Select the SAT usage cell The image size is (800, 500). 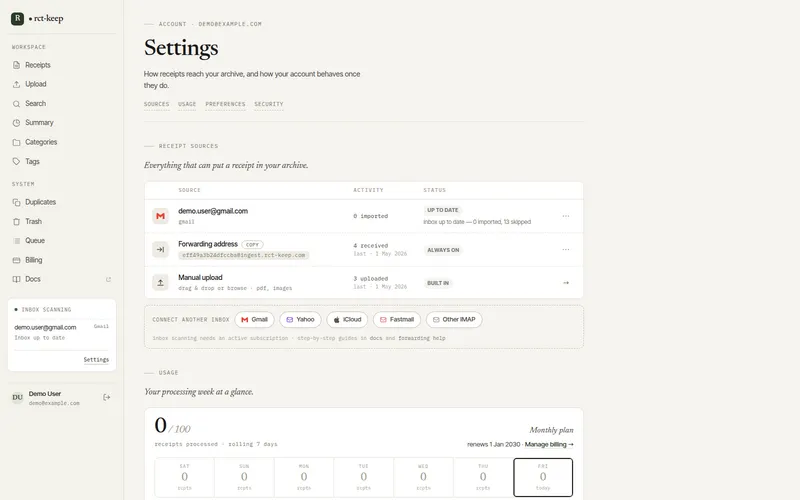coord(185,477)
